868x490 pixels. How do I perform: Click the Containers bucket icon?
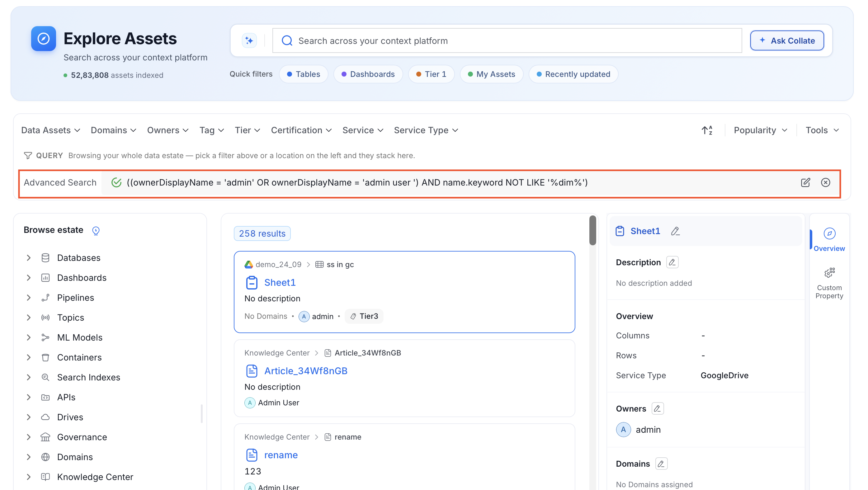pos(45,357)
